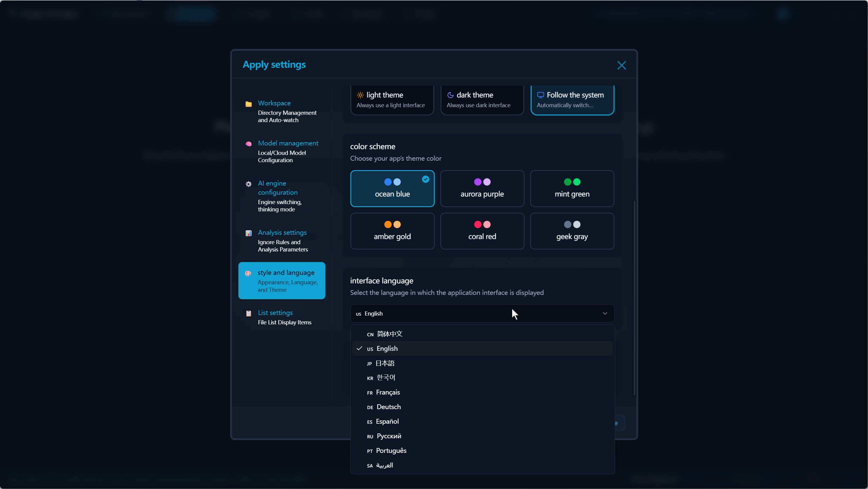Screen dimensions: 868x489
Task: Select 日本語 from the language list
Action: (x=482, y=363)
